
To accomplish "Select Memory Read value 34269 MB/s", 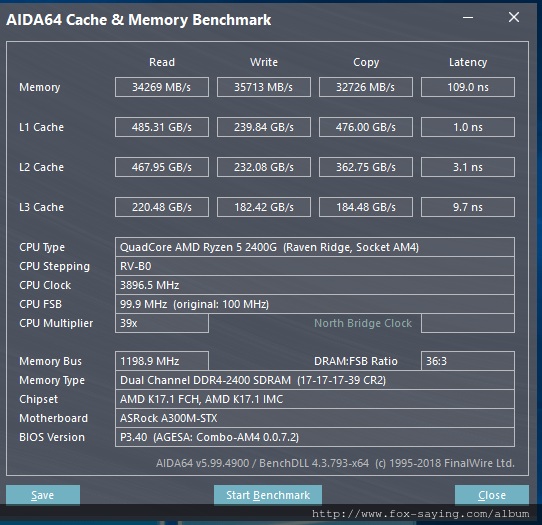I will point(162,87).
